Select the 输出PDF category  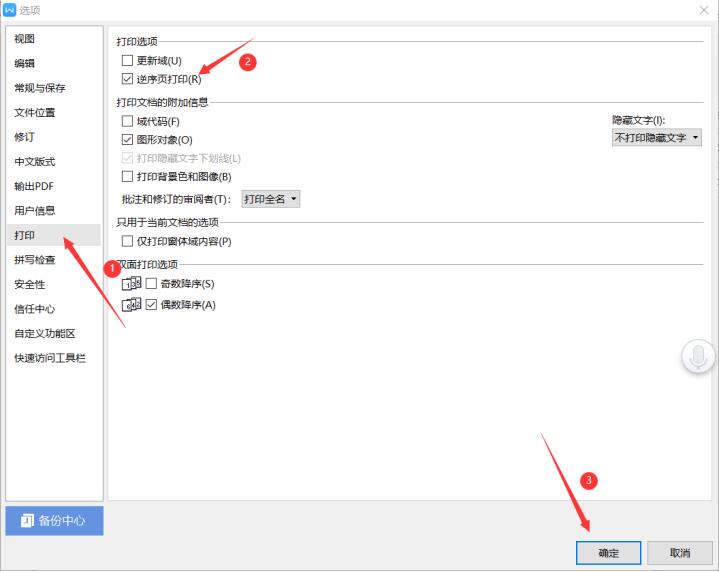[x=54, y=186]
